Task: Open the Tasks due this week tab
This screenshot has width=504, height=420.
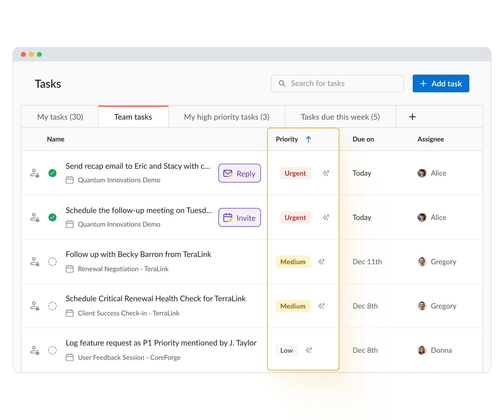Action: pyautogui.click(x=340, y=117)
